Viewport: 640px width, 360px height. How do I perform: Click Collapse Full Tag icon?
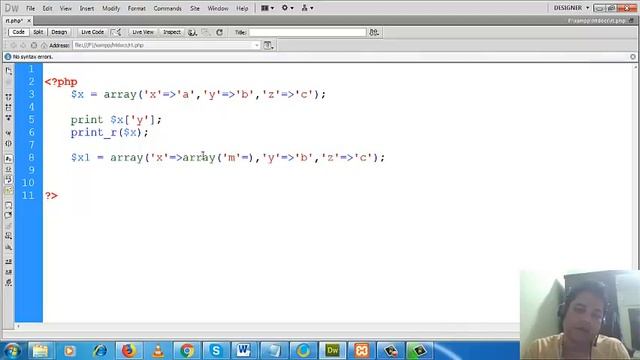(x=9, y=97)
